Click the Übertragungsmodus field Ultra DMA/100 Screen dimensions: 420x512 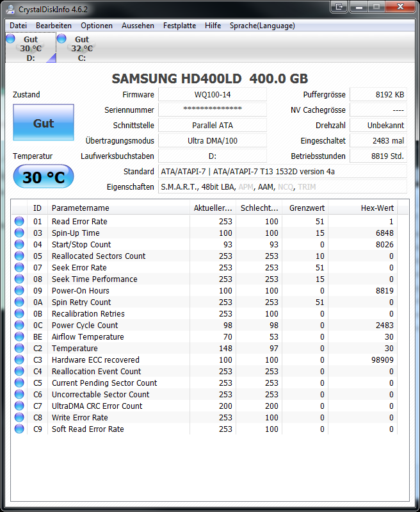213,140
